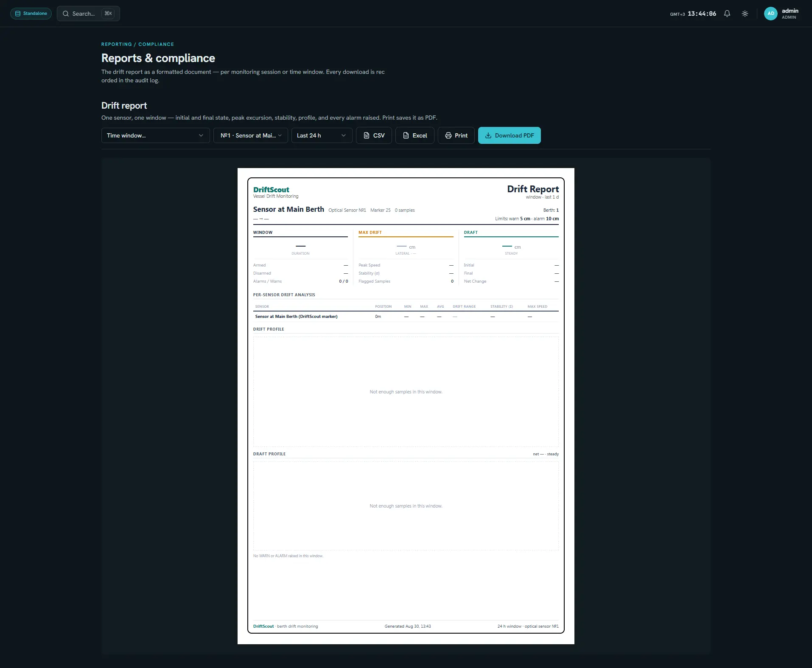The image size is (812, 668).
Task: Click the Drift Report title in preview
Action: pyautogui.click(x=533, y=189)
